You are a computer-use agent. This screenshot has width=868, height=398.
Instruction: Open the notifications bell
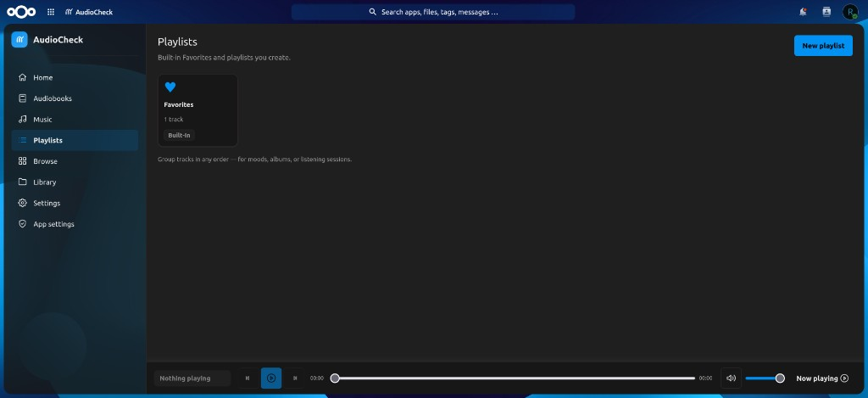point(803,12)
